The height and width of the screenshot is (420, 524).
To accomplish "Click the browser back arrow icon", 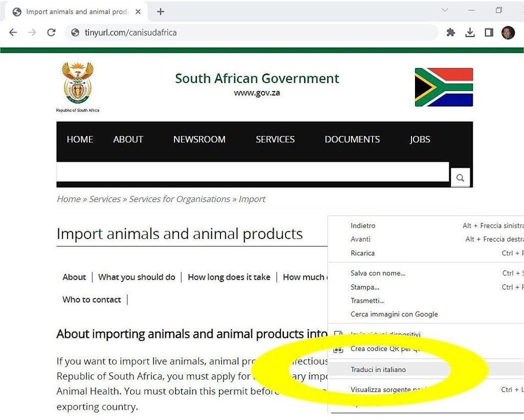I will pyautogui.click(x=13, y=32).
